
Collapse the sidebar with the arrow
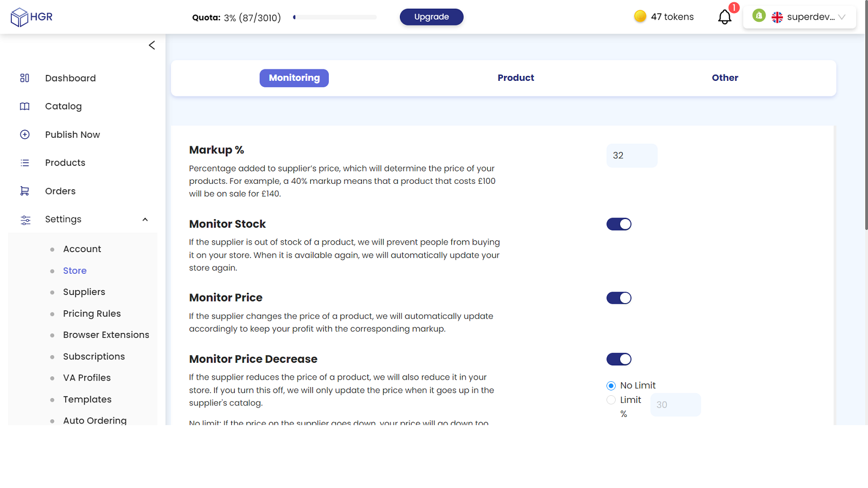pyautogui.click(x=152, y=46)
